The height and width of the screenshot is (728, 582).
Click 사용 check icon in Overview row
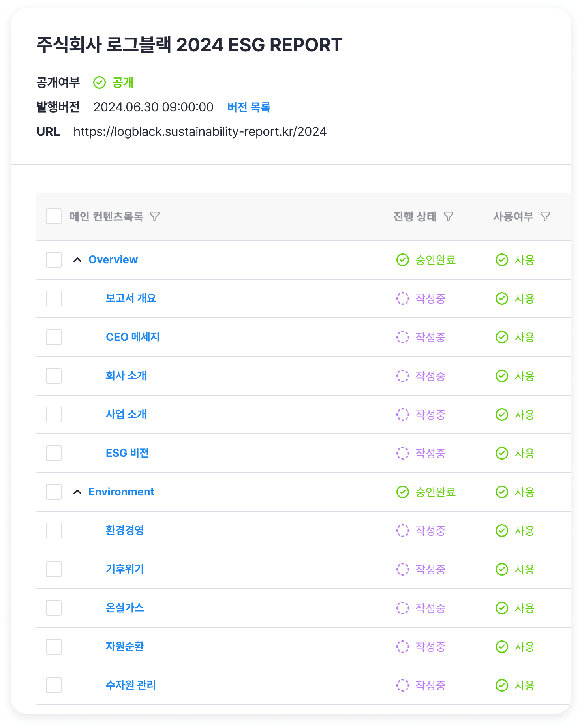point(502,260)
